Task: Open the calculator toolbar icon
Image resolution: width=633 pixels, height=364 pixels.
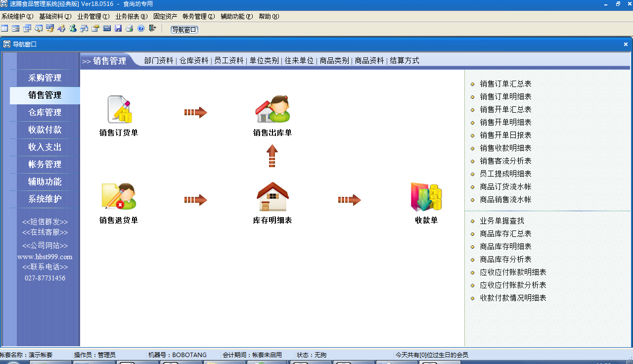Action: 106,28
